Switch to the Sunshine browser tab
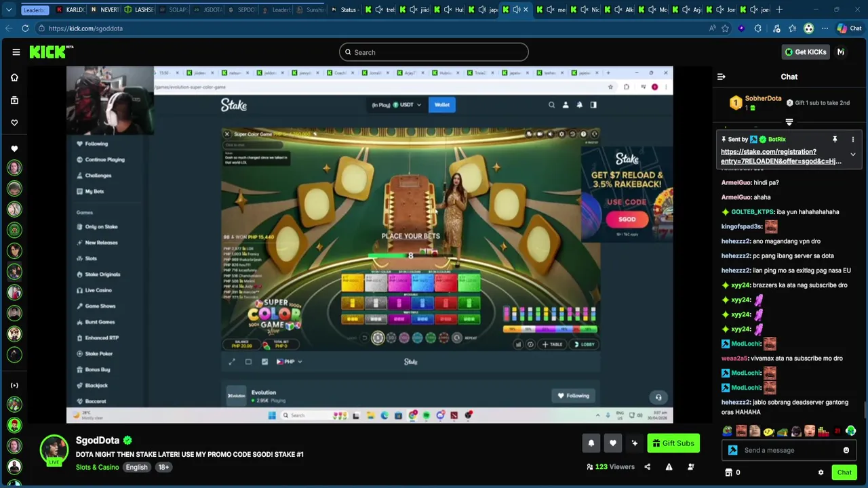Screen dimensions: 868x488 click(310, 10)
